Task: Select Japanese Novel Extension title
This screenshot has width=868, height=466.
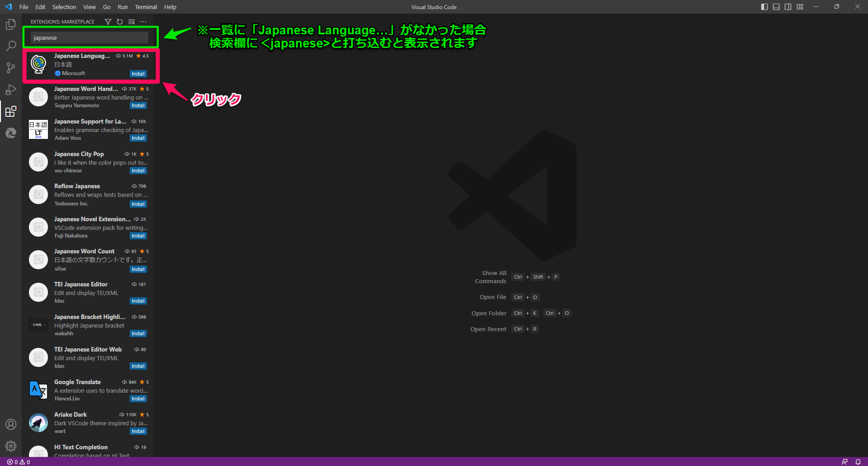Action: [x=93, y=219]
